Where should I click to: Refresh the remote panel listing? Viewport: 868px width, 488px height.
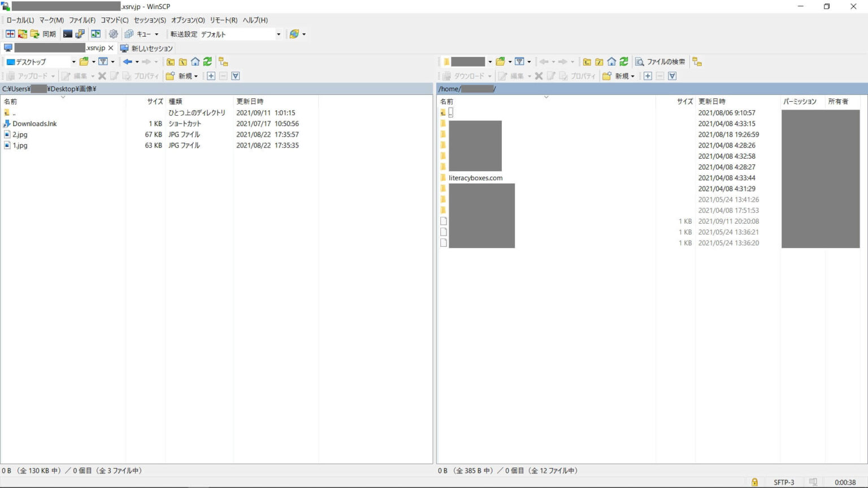point(624,62)
